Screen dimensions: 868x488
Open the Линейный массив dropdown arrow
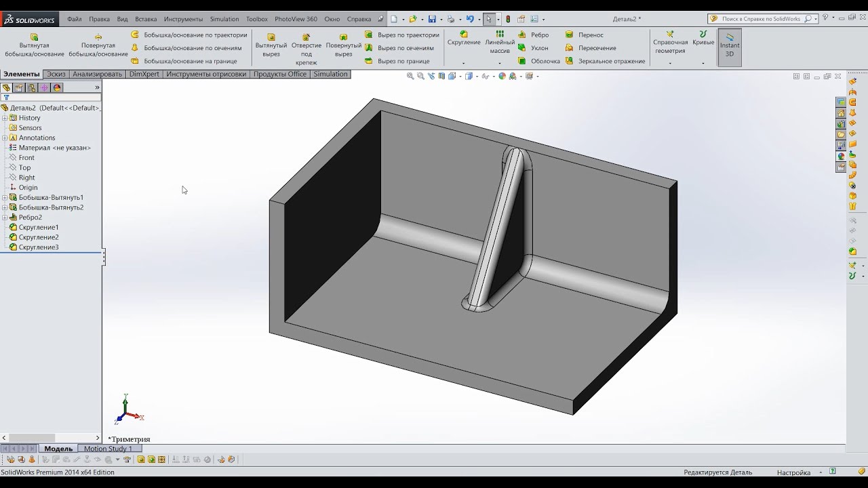point(500,63)
